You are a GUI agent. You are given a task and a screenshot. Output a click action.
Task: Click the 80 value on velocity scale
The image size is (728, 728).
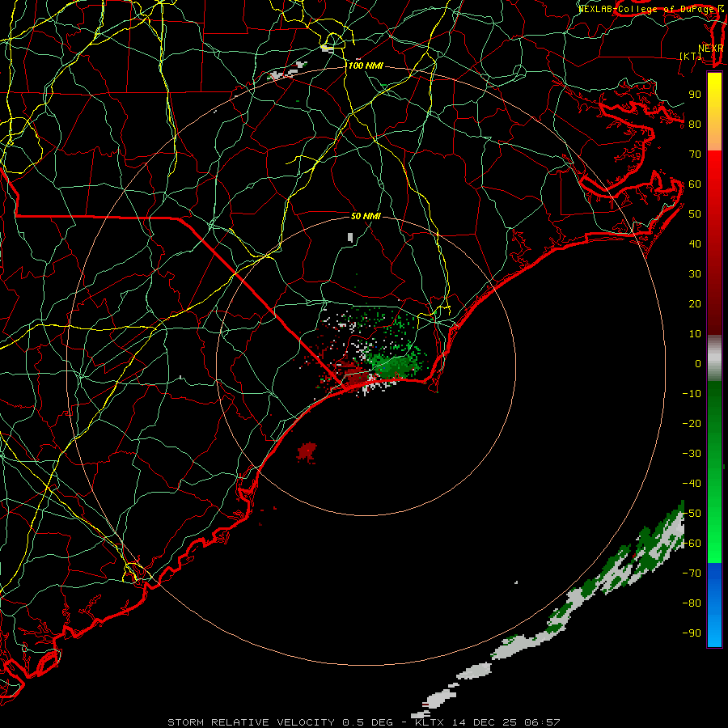coord(695,125)
